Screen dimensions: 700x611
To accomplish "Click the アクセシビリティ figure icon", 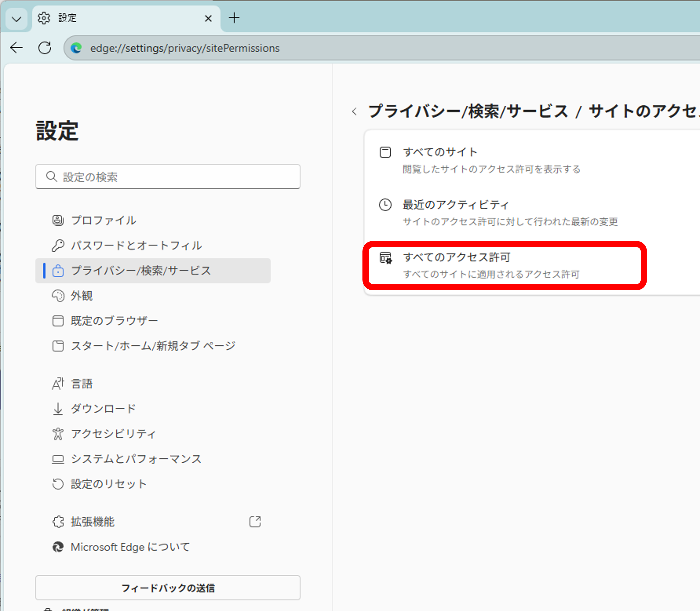I will (58, 434).
